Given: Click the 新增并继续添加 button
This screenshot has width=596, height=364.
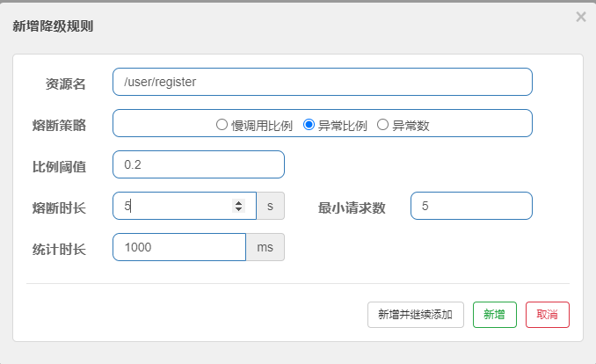Looking at the screenshot, I should 416,315.
